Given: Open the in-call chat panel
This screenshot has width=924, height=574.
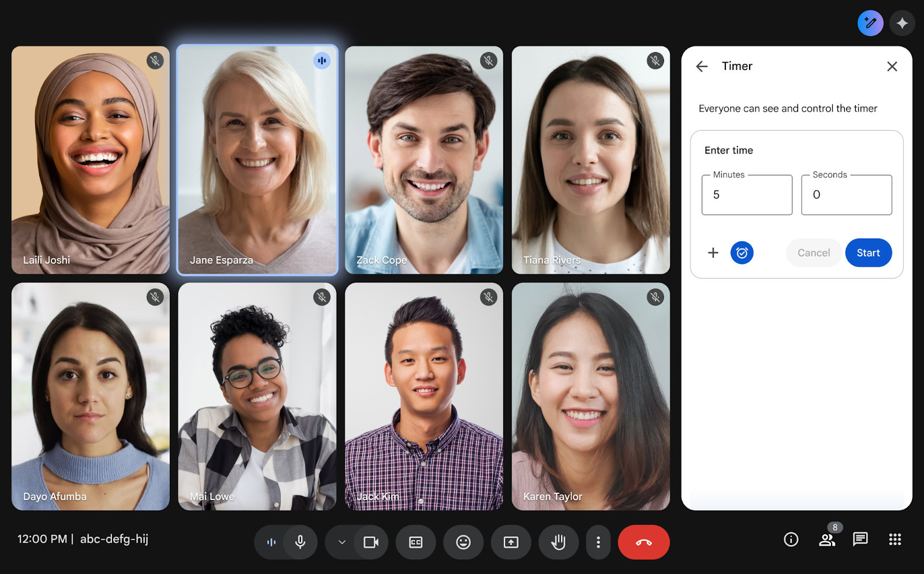Looking at the screenshot, I should click(860, 539).
